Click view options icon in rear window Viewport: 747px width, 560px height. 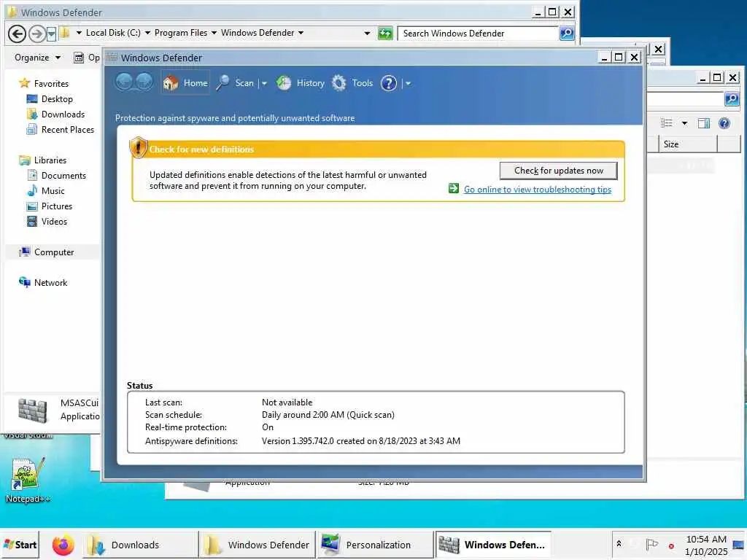click(667, 123)
